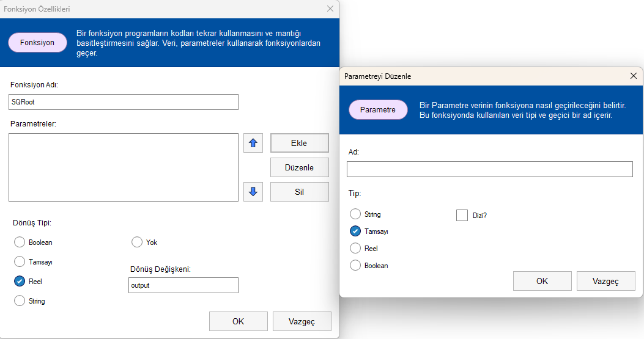
Task: Select Tamsayı parameter type in Parametreyi Düzenle
Action: [355, 231]
